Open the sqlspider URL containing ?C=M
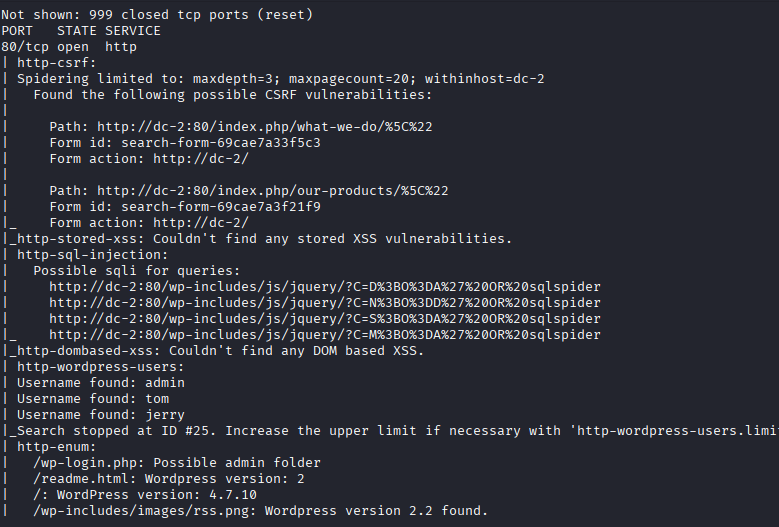This screenshot has height=527, width=779. (324, 335)
